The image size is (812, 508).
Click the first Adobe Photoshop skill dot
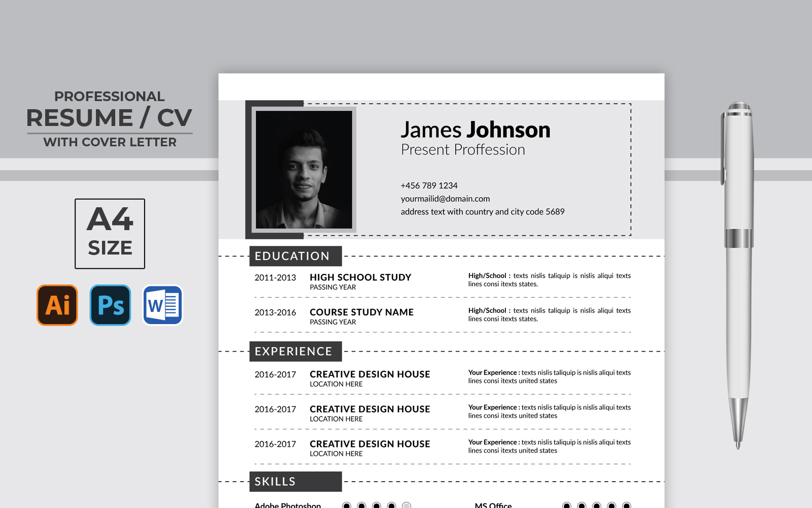pyautogui.click(x=347, y=505)
